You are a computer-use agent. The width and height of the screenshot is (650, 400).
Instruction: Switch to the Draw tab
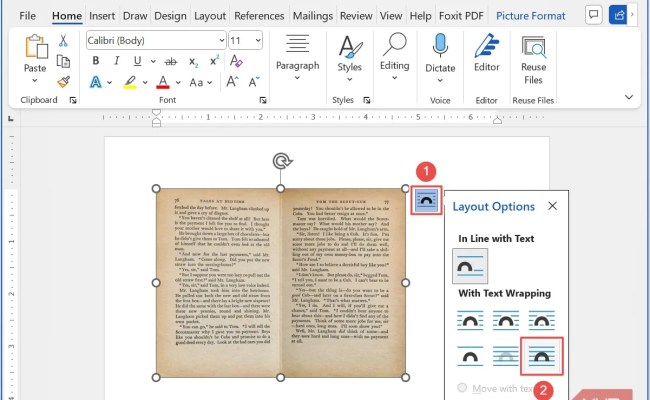(x=135, y=16)
